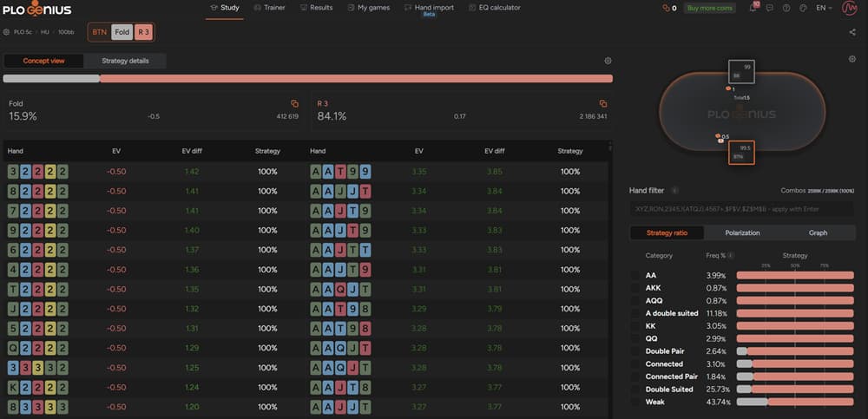Open the theme palette icon
868x419 pixels.
(x=803, y=9)
